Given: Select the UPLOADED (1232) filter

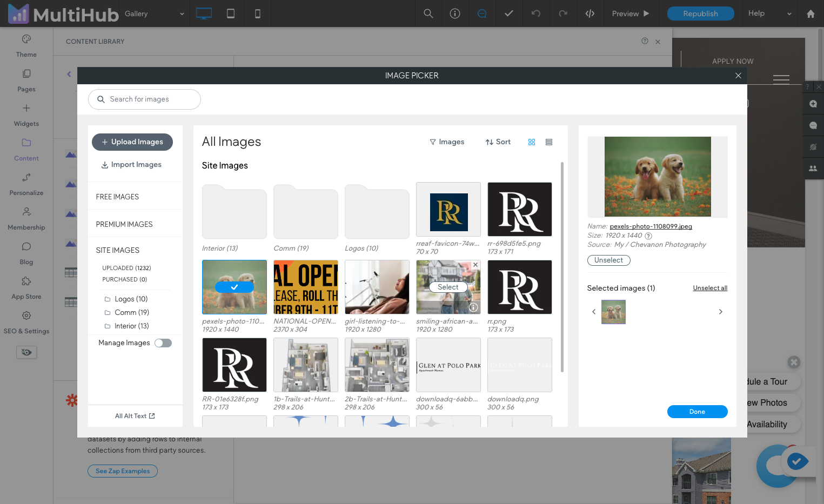Looking at the screenshot, I should pos(126,268).
